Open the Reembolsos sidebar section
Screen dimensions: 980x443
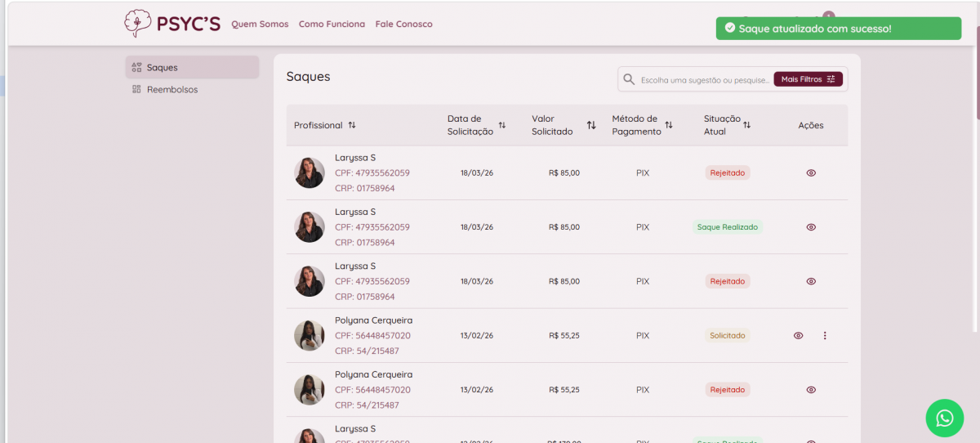(171, 89)
